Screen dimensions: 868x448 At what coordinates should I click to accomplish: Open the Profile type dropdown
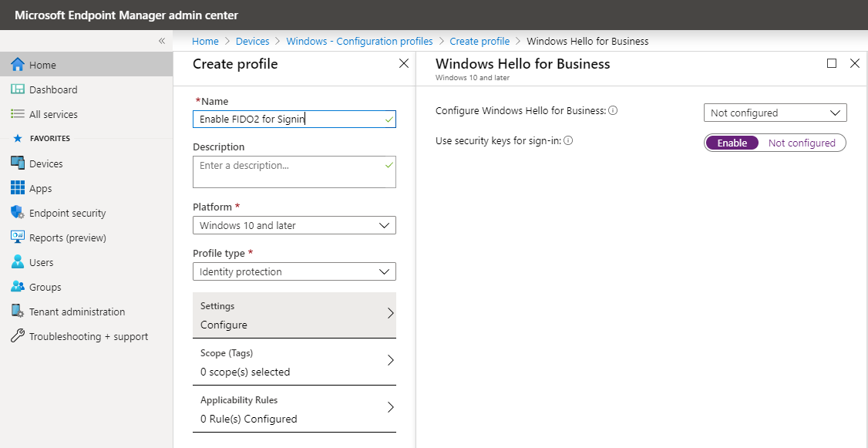(x=294, y=271)
